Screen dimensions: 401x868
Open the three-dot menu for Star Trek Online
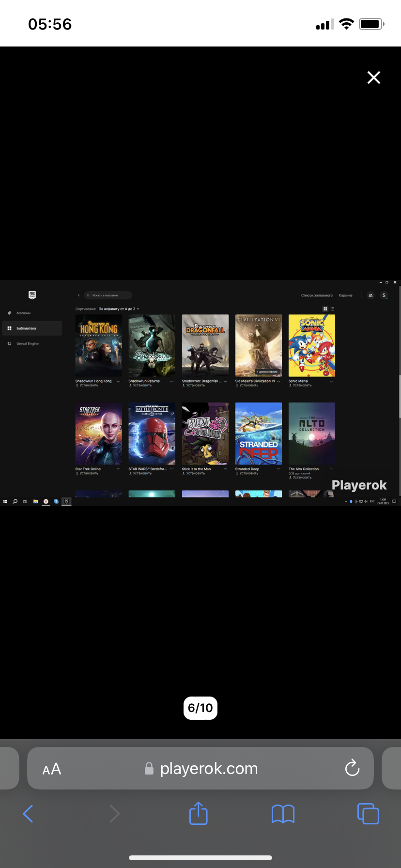(x=119, y=469)
